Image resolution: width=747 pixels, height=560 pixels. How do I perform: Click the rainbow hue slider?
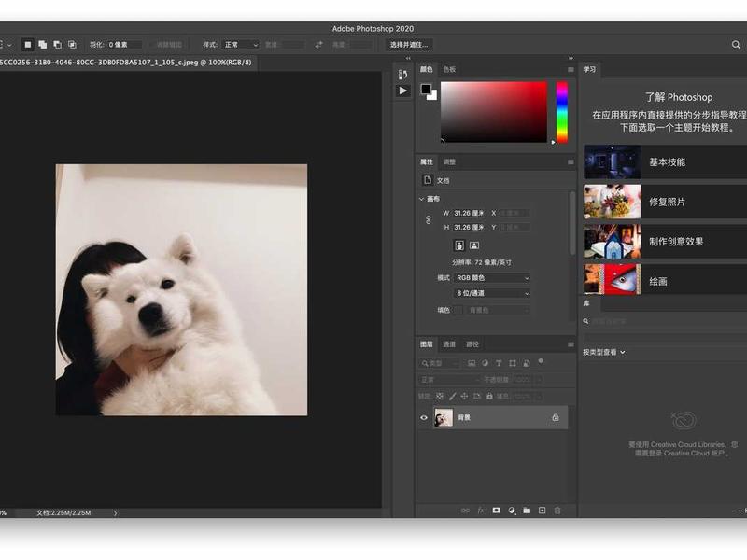point(562,112)
